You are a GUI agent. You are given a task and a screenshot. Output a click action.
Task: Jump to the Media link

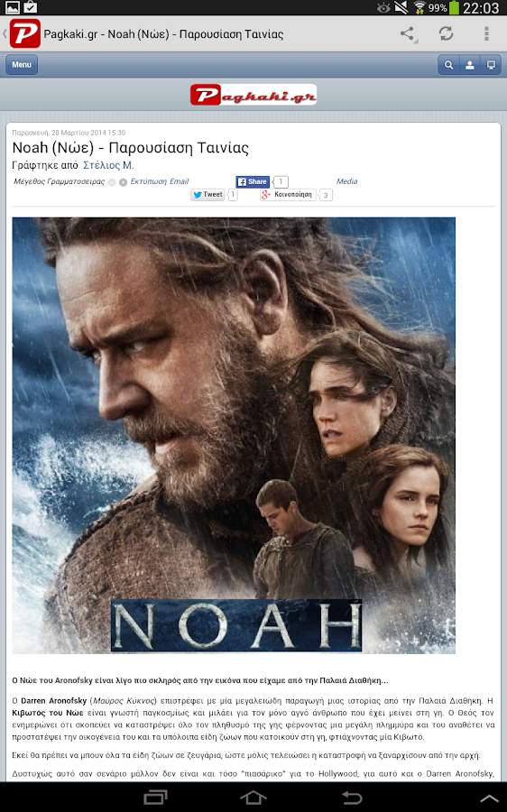point(347,181)
